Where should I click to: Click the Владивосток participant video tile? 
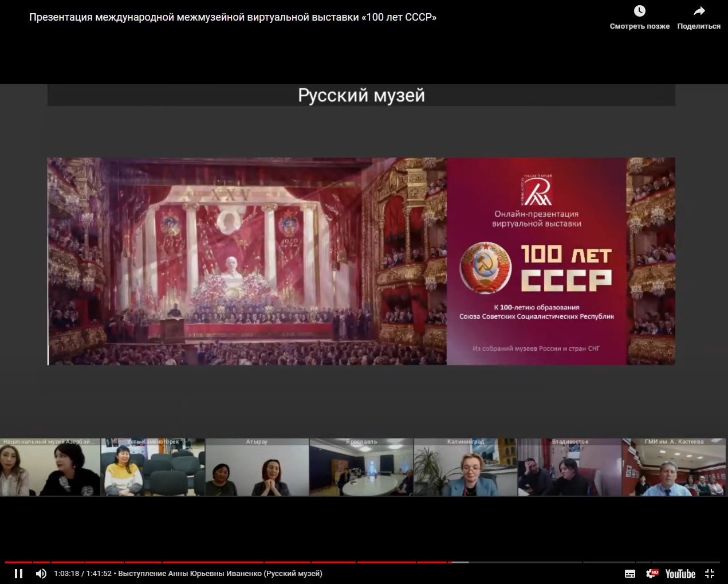click(x=569, y=468)
